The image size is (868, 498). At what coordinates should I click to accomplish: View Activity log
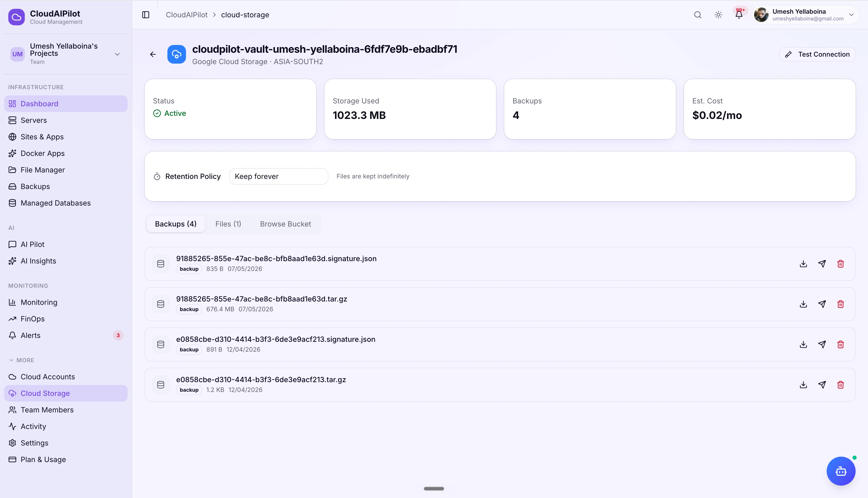point(66,426)
